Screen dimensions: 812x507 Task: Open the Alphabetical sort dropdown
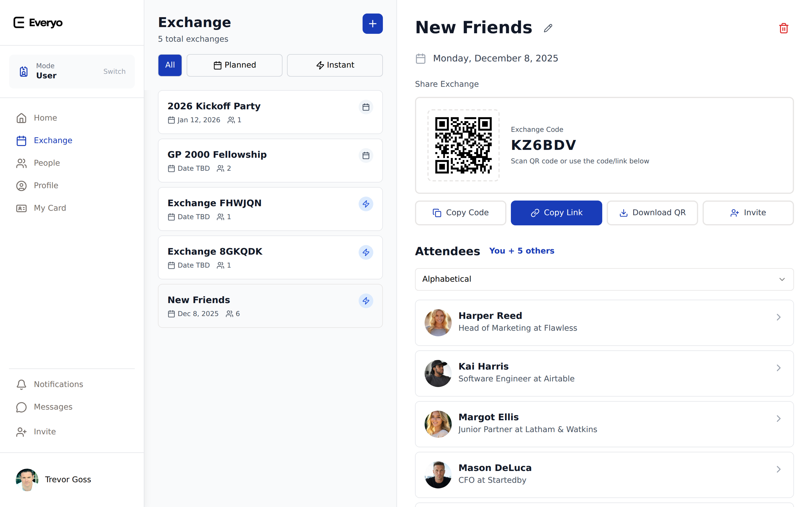(604, 279)
